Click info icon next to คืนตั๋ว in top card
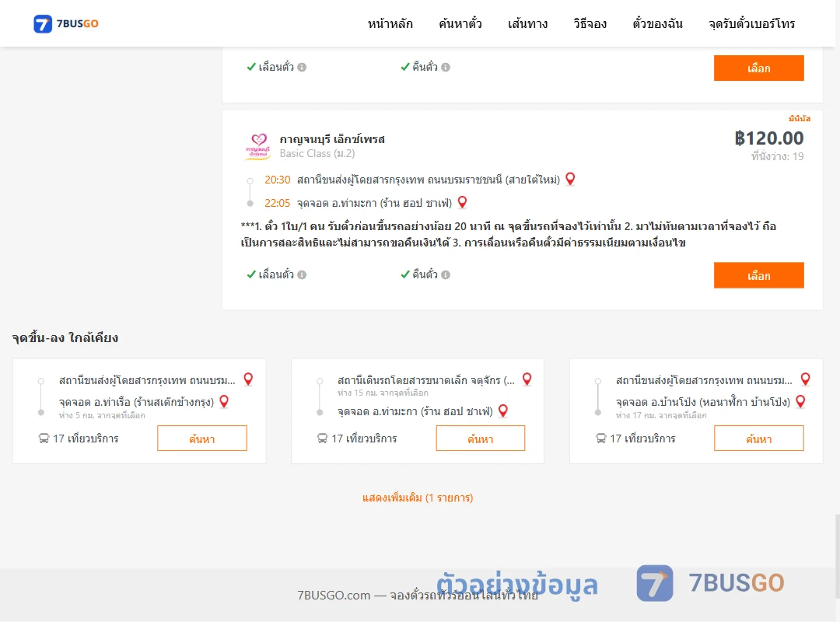Viewport: 840px width, 622px height. point(446,67)
